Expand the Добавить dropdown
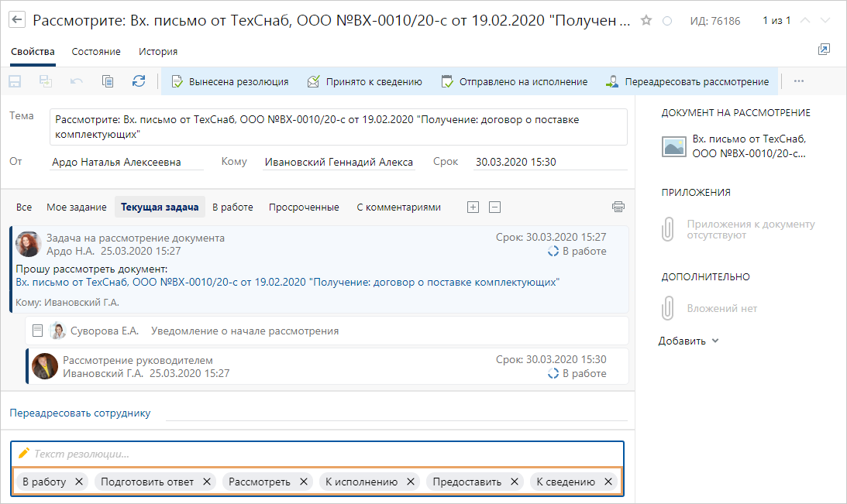847x504 pixels. point(689,341)
